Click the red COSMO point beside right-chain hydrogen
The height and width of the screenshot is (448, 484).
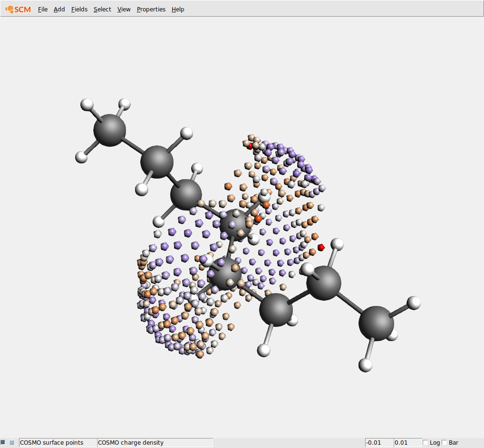[x=321, y=247]
